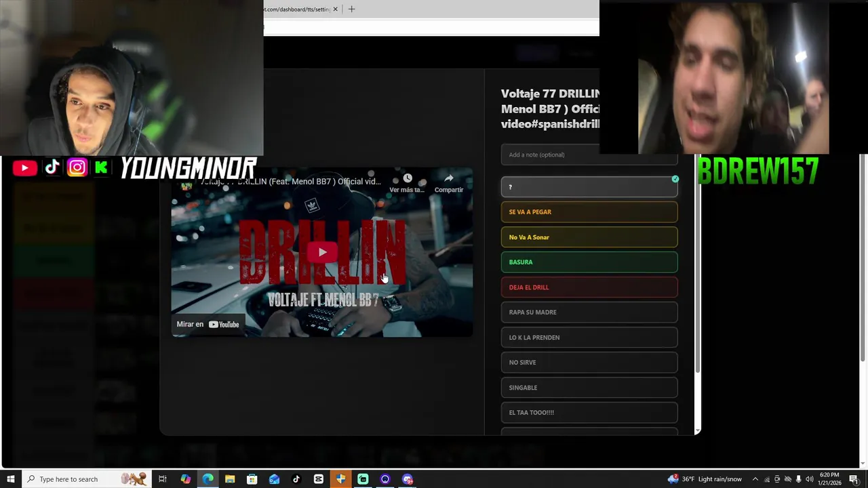Switch to the Windows Security shield app
This screenshot has width=868, height=488.
click(340, 479)
